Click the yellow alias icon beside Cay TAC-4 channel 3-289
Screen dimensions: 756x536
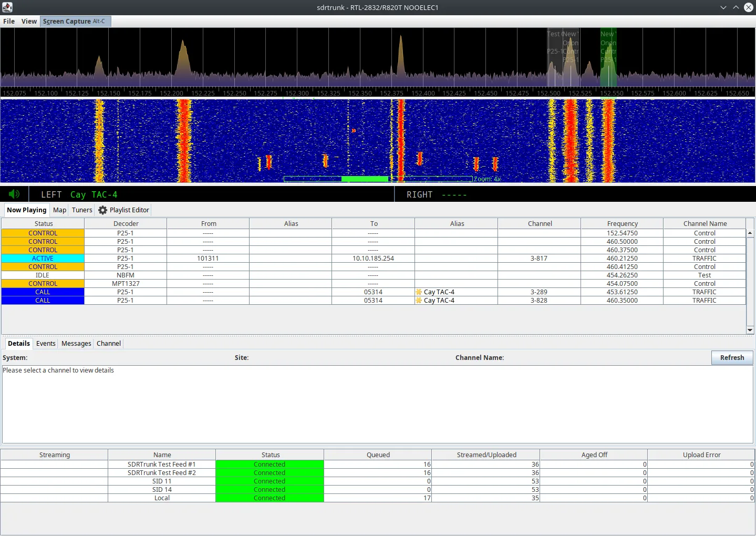pos(419,292)
